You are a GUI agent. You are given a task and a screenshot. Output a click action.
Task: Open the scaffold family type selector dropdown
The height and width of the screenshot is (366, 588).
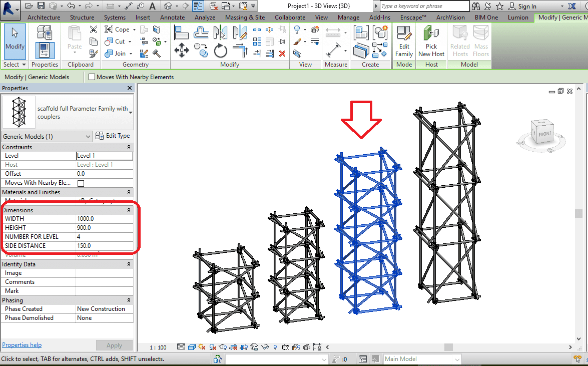tap(131, 113)
